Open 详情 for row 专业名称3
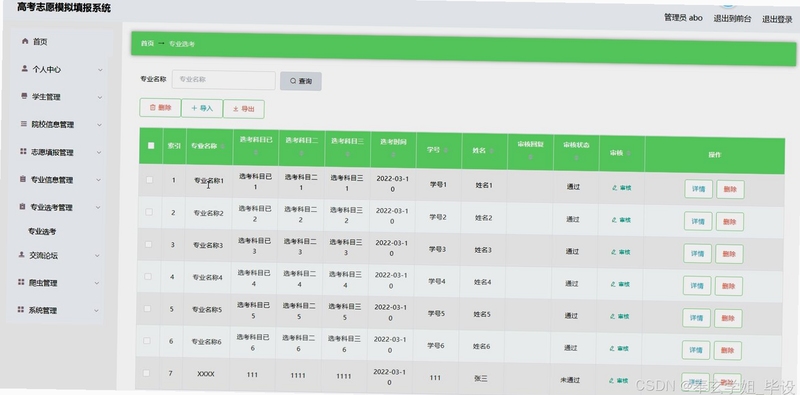 (697, 254)
